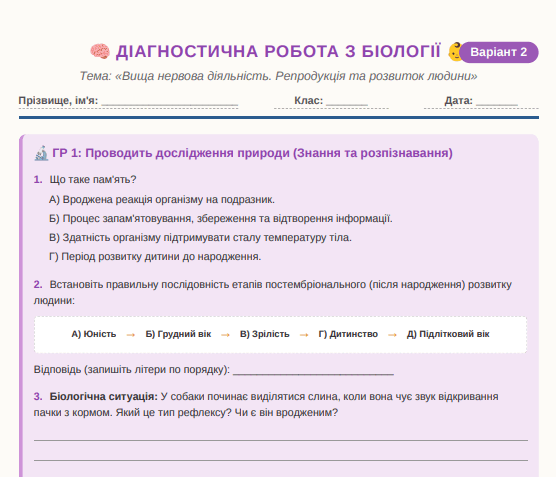
Task: Click the first answer line under question 3
Action: 281,440
